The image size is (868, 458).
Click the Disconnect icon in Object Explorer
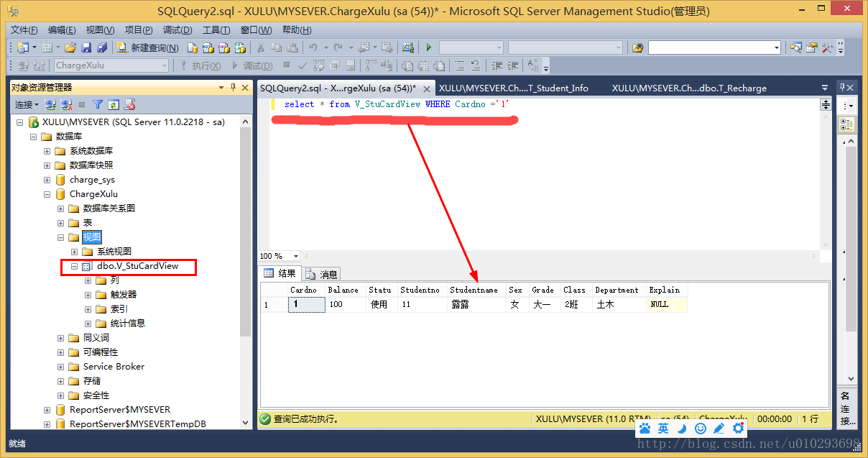click(66, 105)
